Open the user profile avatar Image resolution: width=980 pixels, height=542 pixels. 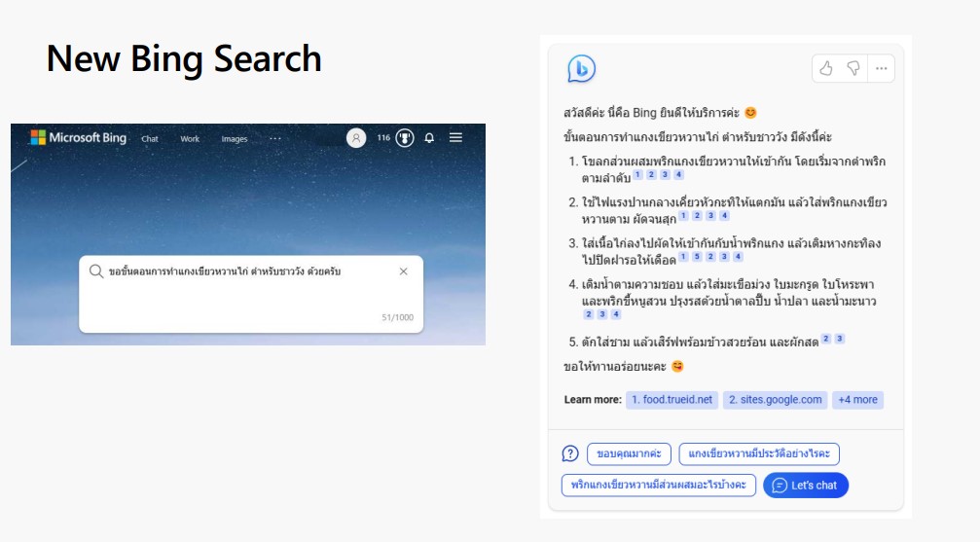point(356,137)
